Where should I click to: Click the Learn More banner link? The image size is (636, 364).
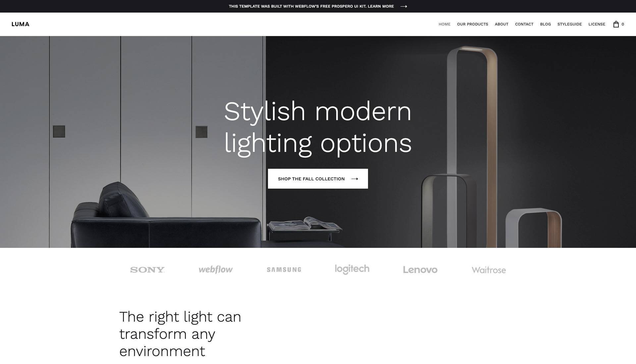point(381,6)
